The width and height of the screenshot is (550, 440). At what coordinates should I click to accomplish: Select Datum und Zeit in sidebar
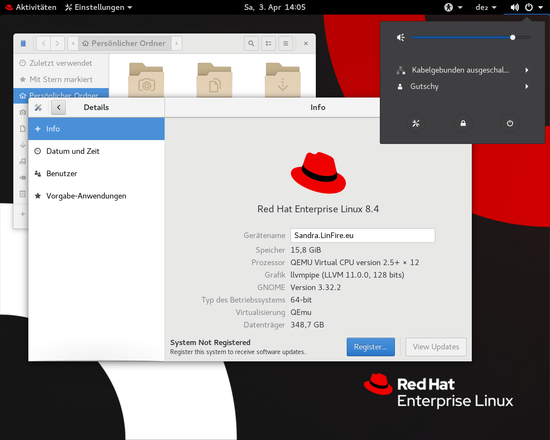tap(96, 151)
